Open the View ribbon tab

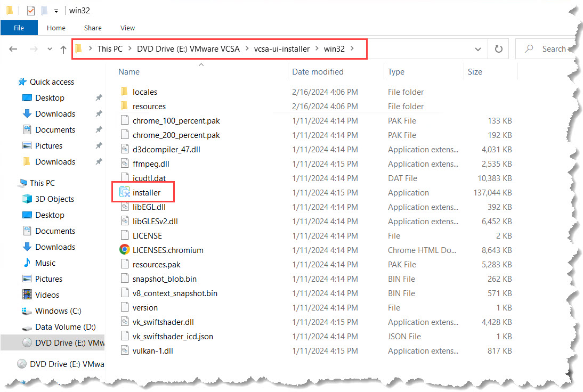click(x=127, y=28)
